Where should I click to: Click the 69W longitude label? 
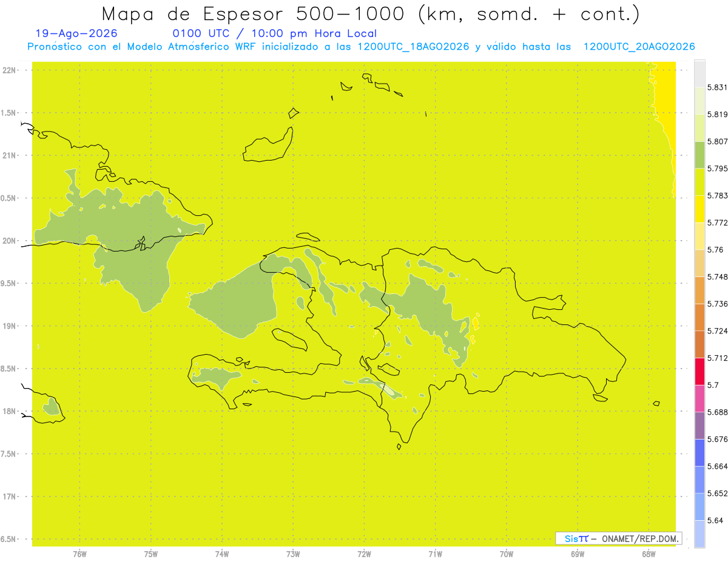tap(578, 554)
